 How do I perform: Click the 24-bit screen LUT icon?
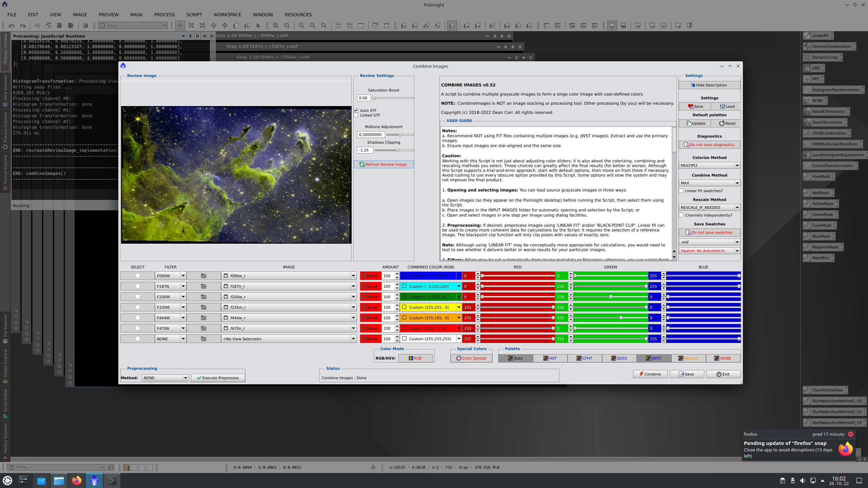coord(623,25)
